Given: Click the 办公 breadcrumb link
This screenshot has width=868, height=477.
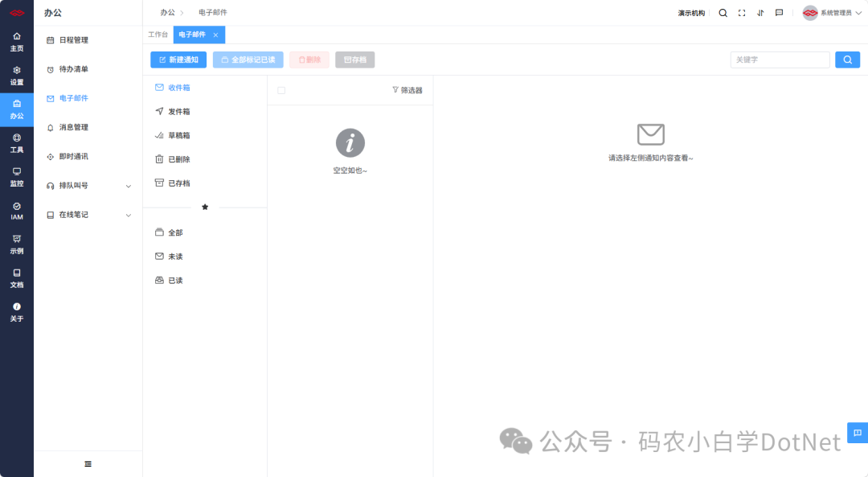Looking at the screenshot, I should [167, 12].
